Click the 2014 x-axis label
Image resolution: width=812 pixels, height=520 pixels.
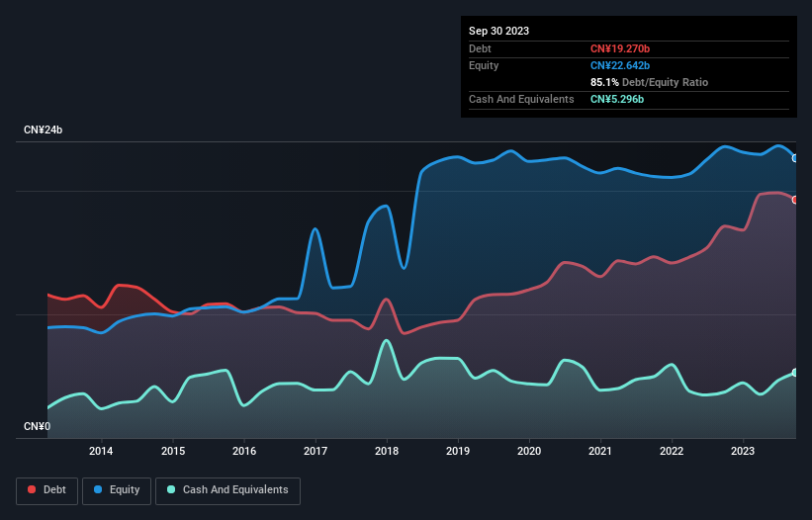101,451
